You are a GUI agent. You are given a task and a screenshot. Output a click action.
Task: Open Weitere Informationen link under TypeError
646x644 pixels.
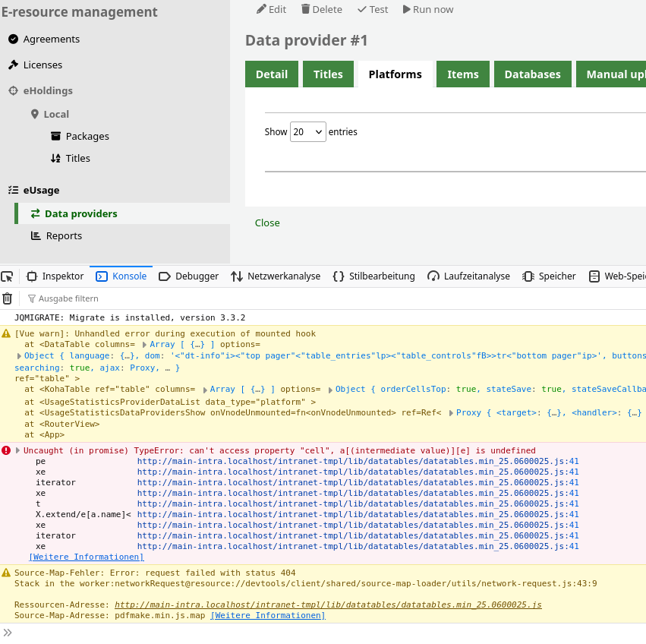tap(86, 557)
